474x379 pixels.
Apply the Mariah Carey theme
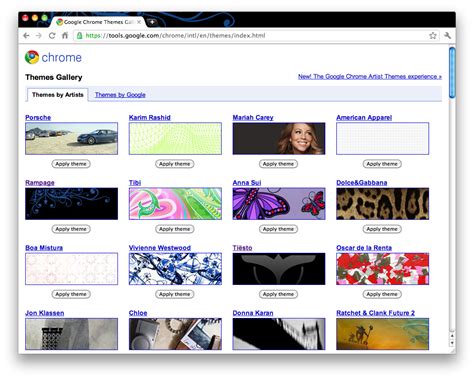278,164
